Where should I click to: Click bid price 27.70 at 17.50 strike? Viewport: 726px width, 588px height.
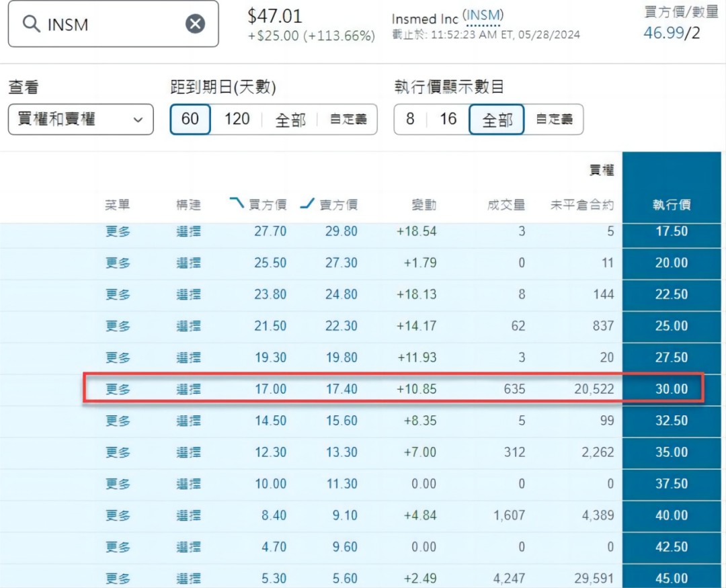(x=270, y=231)
